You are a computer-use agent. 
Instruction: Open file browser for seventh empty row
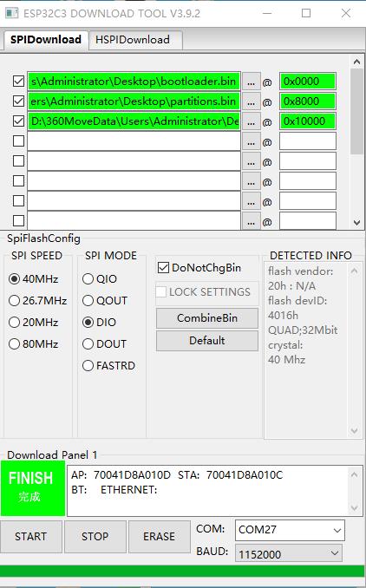coord(252,201)
